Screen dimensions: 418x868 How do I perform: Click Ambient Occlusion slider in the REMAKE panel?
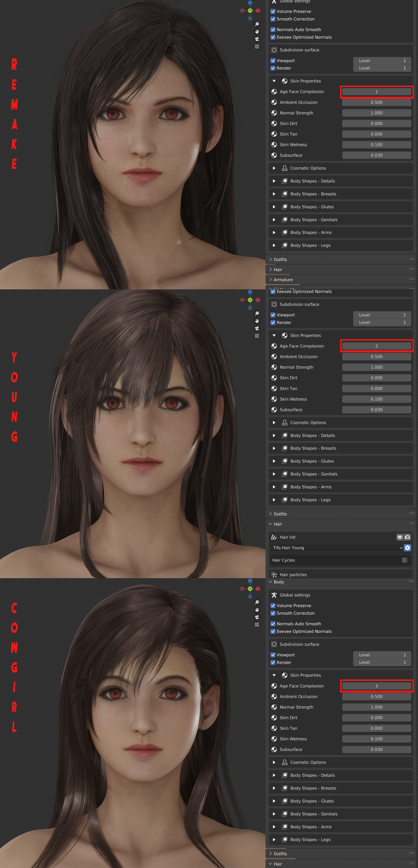point(377,103)
